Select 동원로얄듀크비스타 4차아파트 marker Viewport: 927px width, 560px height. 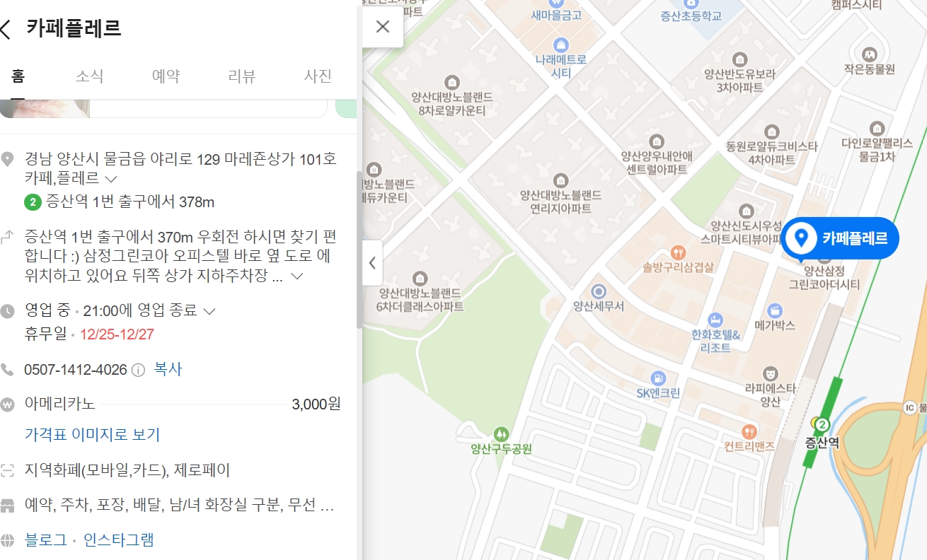point(771,132)
